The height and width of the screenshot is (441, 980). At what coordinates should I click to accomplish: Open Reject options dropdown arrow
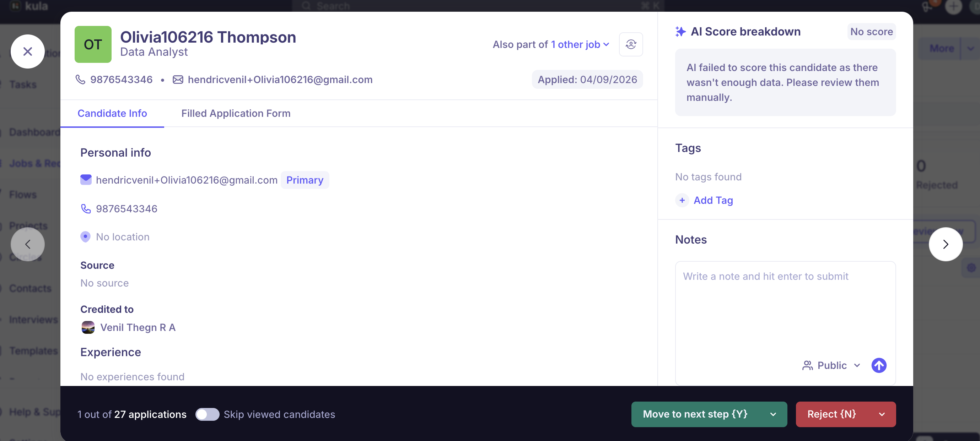[x=882, y=414]
